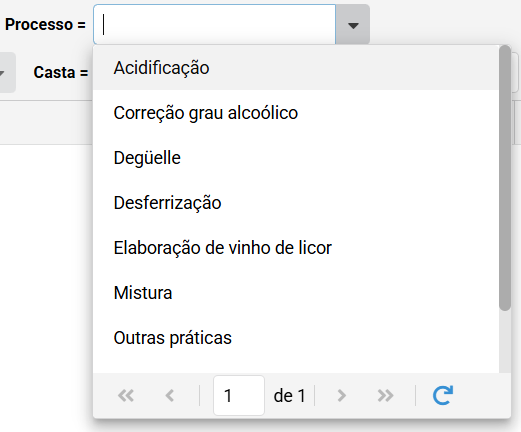Go to previous page of list
The width and height of the screenshot is (521, 432).
170,396
